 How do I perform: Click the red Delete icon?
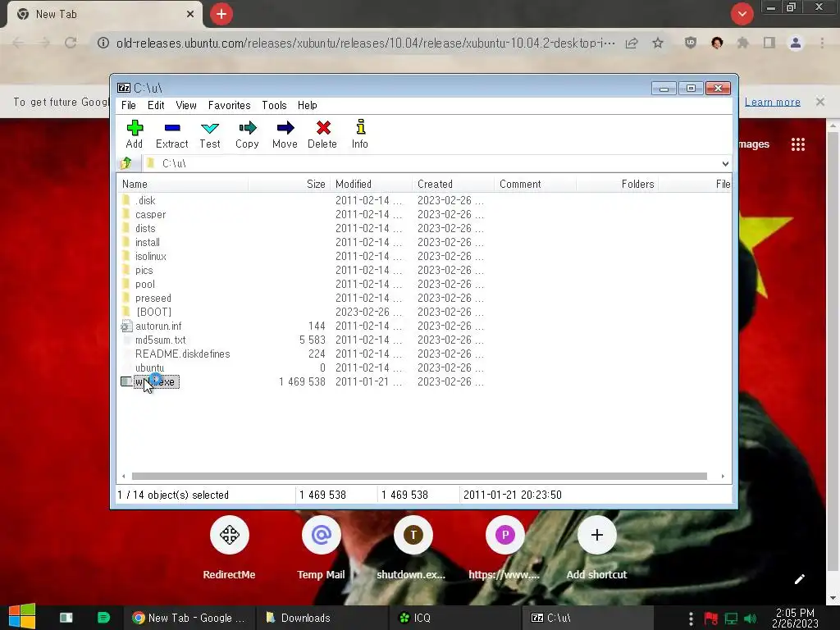tap(322, 134)
